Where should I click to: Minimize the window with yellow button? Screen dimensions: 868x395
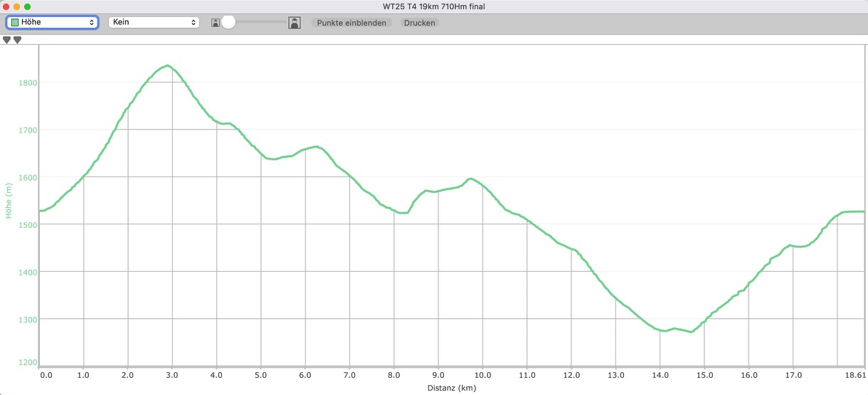coord(17,6)
